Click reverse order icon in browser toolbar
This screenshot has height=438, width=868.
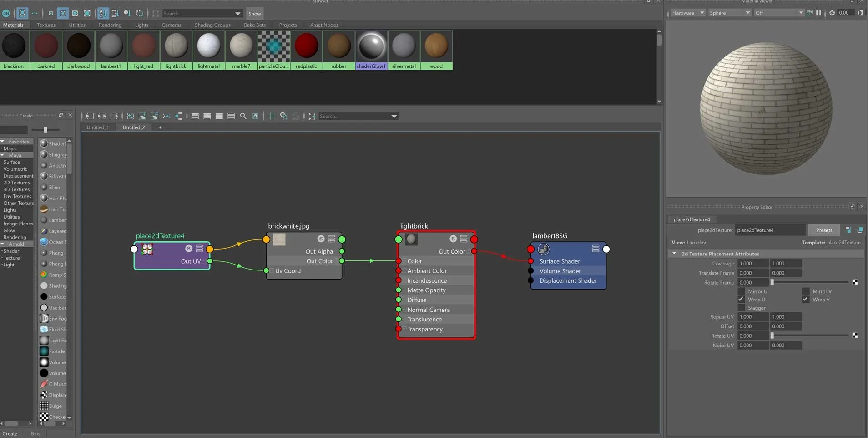pyautogui.click(x=140, y=13)
